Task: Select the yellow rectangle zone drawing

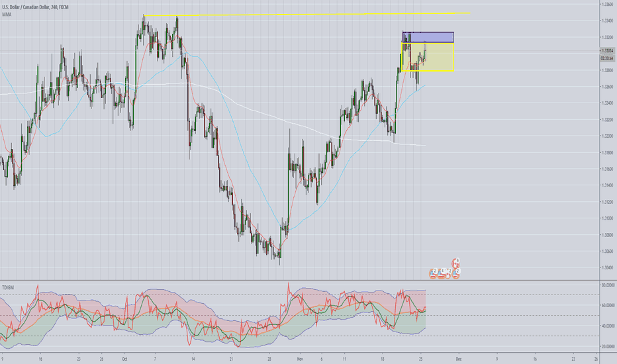Action: pyautogui.click(x=437, y=61)
